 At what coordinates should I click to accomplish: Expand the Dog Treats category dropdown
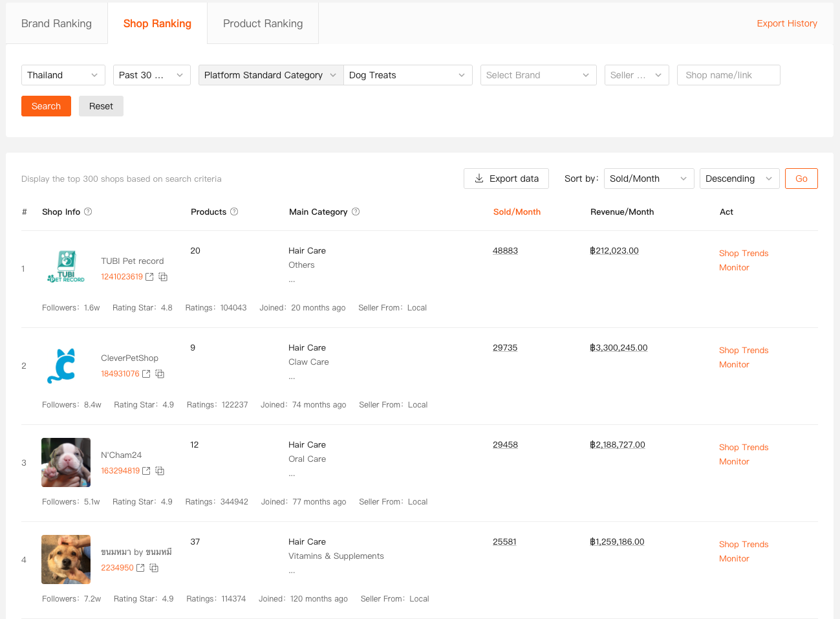click(407, 75)
